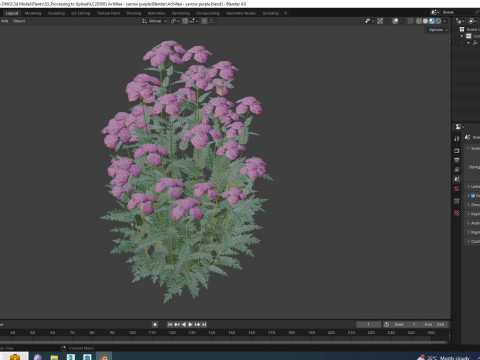Open the Texture Paint workspace tab
The height and width of the screenshot is (360, 480).
108,13
